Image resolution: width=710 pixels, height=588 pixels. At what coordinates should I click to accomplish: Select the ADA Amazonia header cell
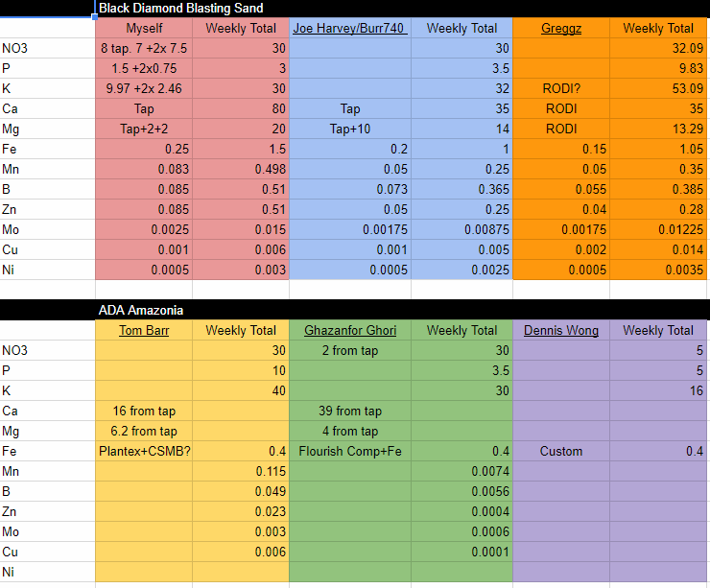click(141, 310)
